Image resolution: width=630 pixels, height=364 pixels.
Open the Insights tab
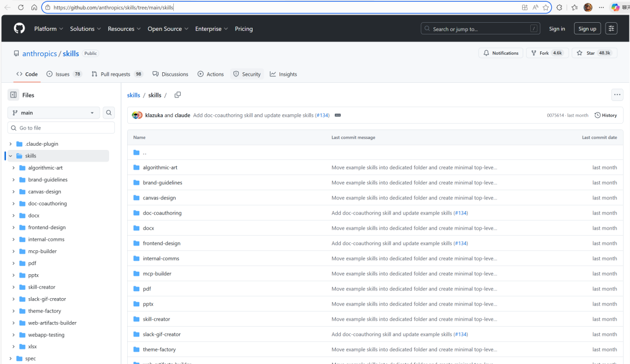coord(283,74)
